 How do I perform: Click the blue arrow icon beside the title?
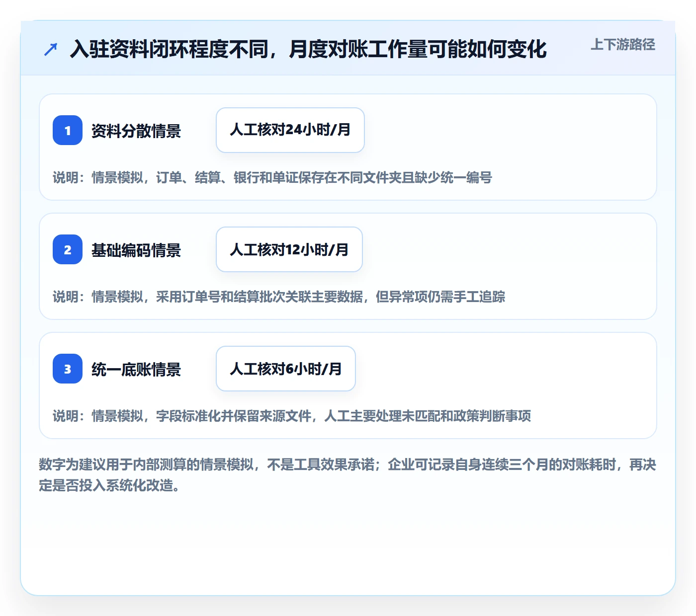(51, 49)
